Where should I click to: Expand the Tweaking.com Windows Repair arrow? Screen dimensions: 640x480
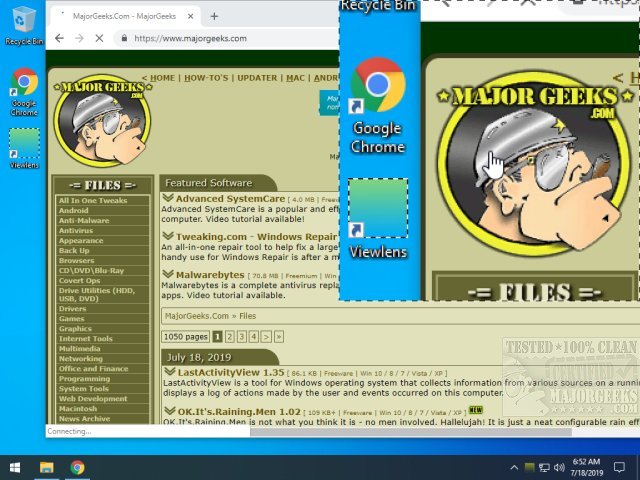tap(168, 236)
